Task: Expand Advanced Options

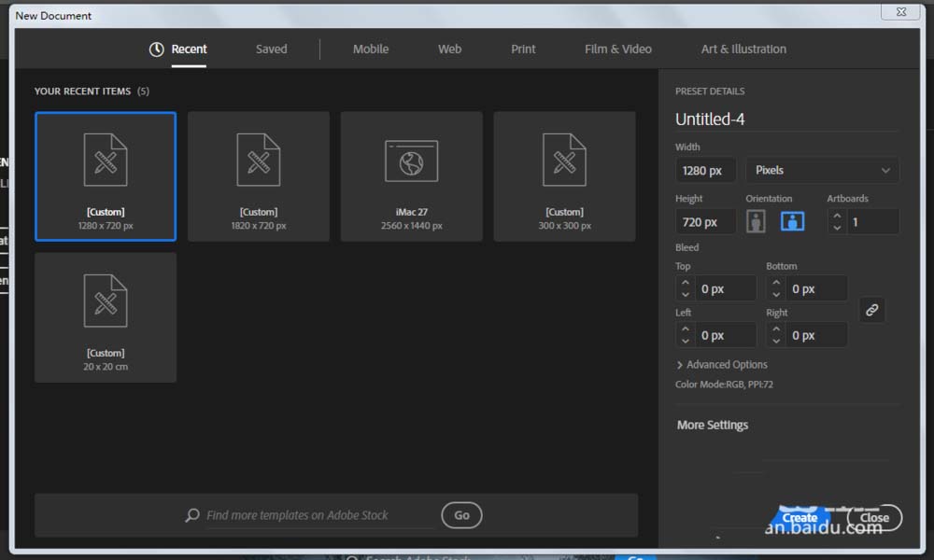Action: (721, 364)
